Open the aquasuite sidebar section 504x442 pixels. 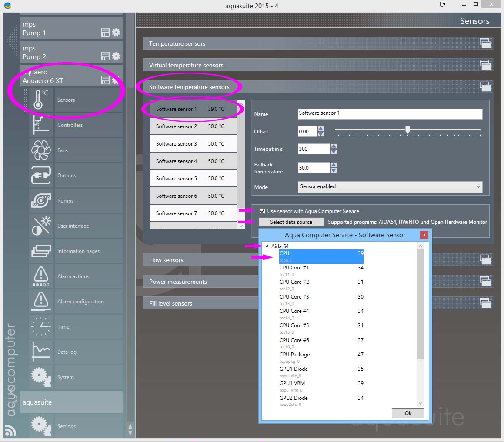(71, 402)
